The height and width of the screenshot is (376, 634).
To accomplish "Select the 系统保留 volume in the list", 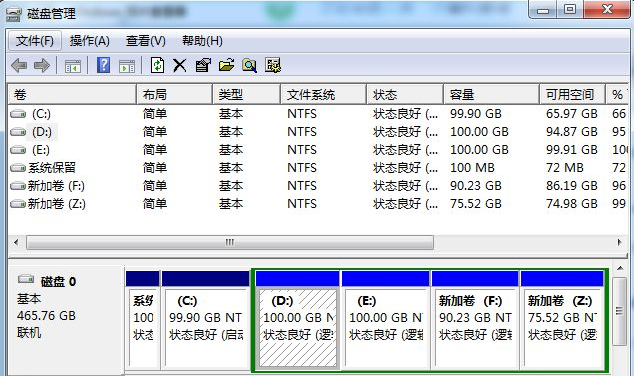I will [x=52, y=168].
